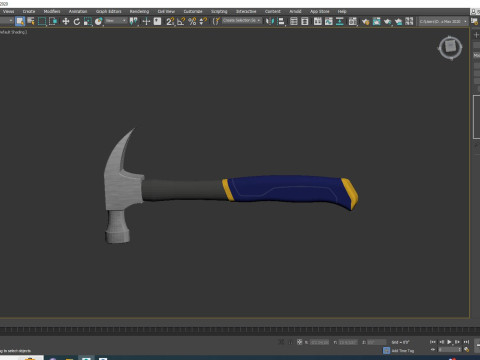Open the Animation menu
The height and width of the screenshot is (360, 480).
78,11
